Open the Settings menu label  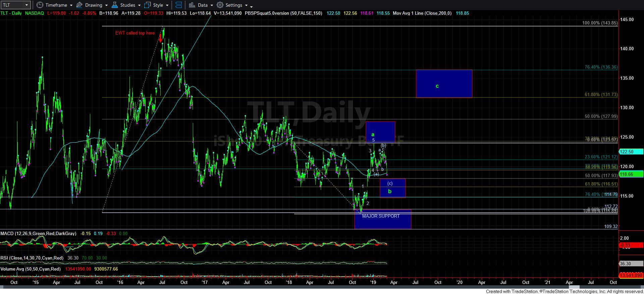[234, 5]
